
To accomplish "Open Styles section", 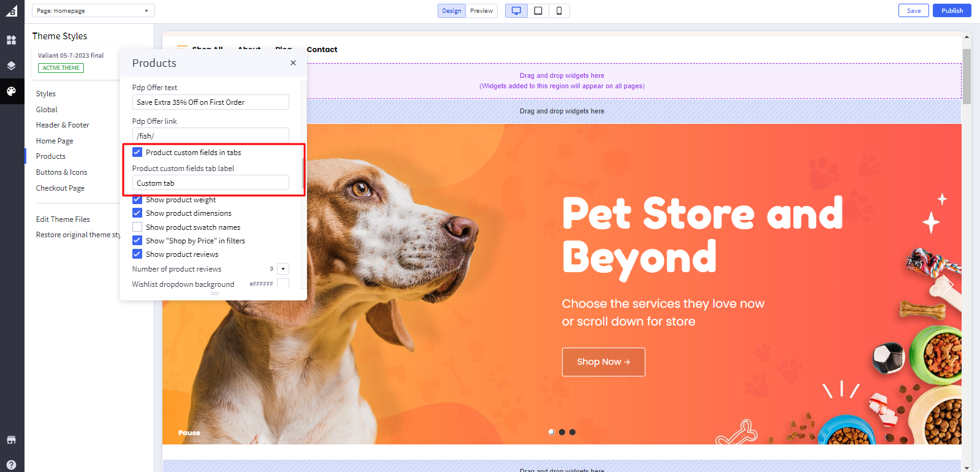I will (46, 94).
